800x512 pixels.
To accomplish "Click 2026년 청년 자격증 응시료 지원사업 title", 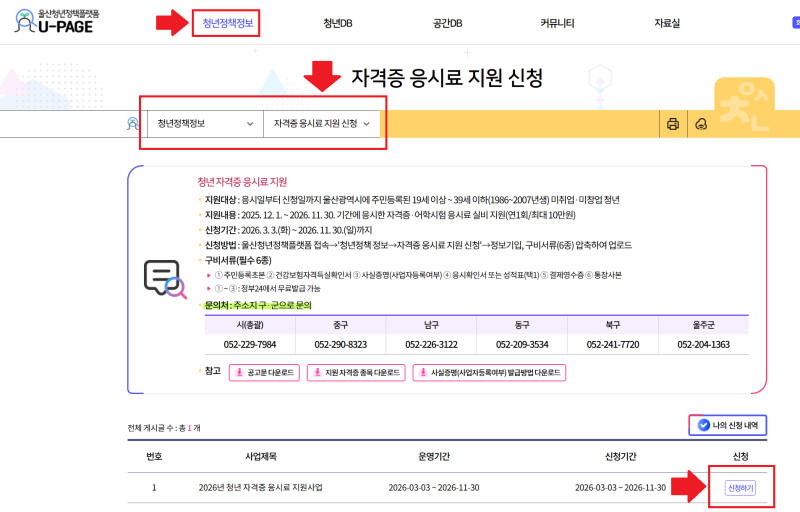I will 261,488.
